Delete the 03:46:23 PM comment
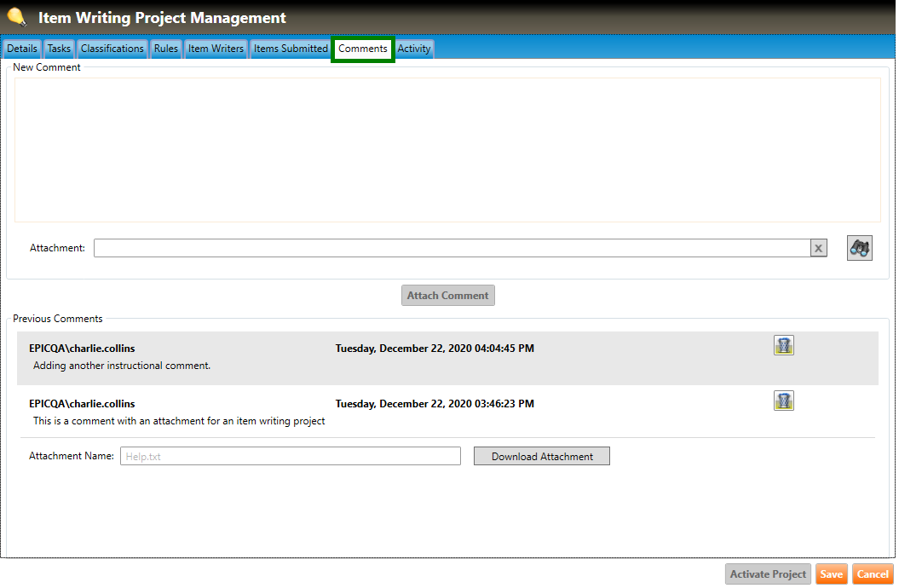The height and width of the screenshot is (588, 899). 783,401
